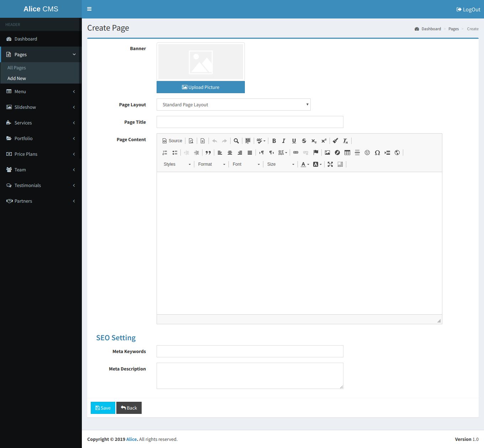Click the Source button in the editor
This screenshot has width=484, height=448.
172,141
